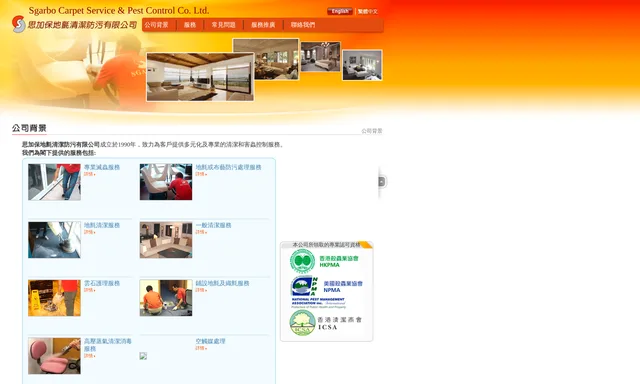Viewport: 640px width, 384px height.
Task: Click the 公司背景 breadcrumb text at right
Action: (x=372, y=131)
